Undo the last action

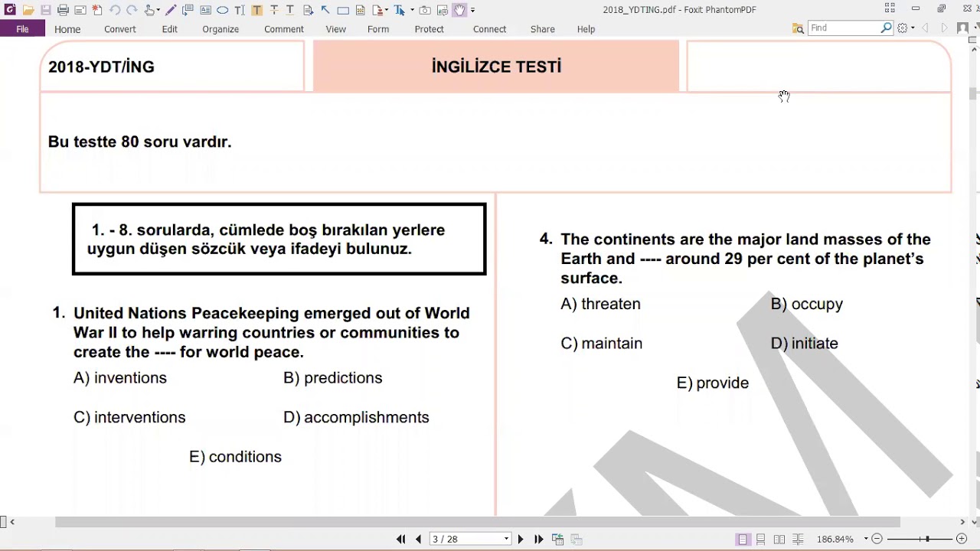(115, 10)
